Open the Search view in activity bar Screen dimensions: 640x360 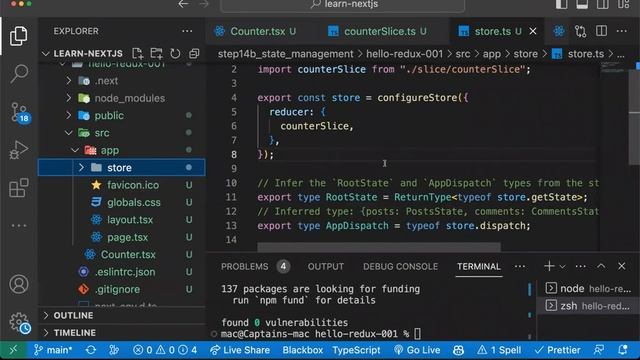click(19, 74)
